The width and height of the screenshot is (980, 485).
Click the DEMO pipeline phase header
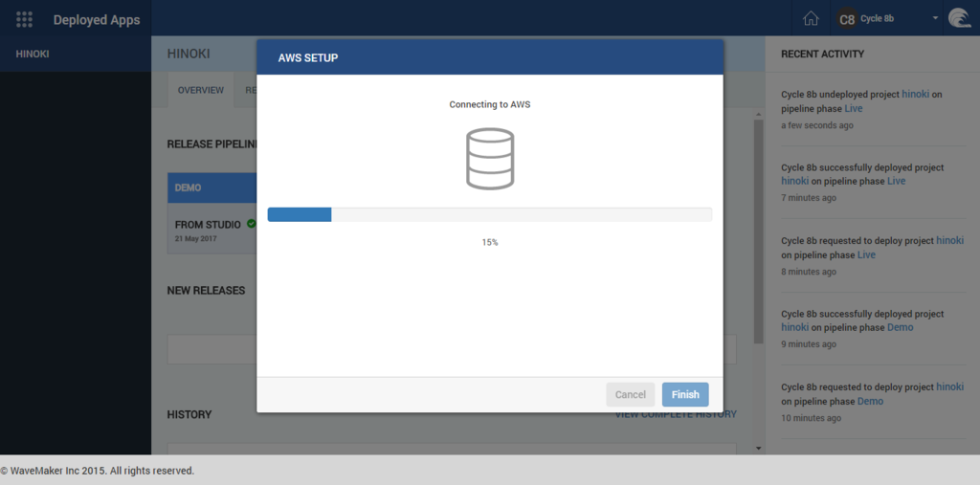click(212, 187)
